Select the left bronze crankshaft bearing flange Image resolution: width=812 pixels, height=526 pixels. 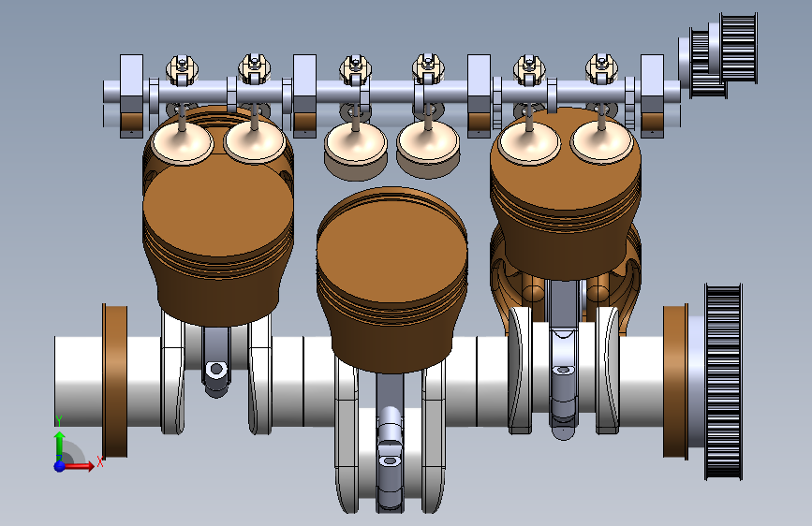coord(115,381)
